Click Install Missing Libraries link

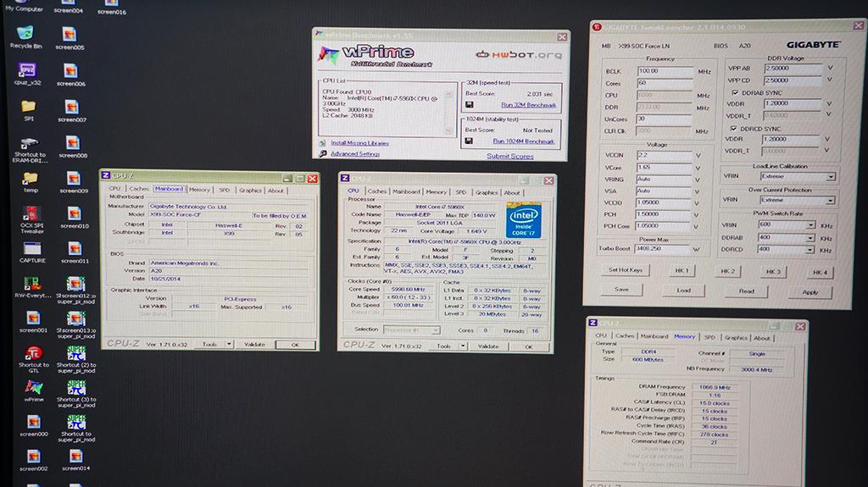tap(359, 143)
